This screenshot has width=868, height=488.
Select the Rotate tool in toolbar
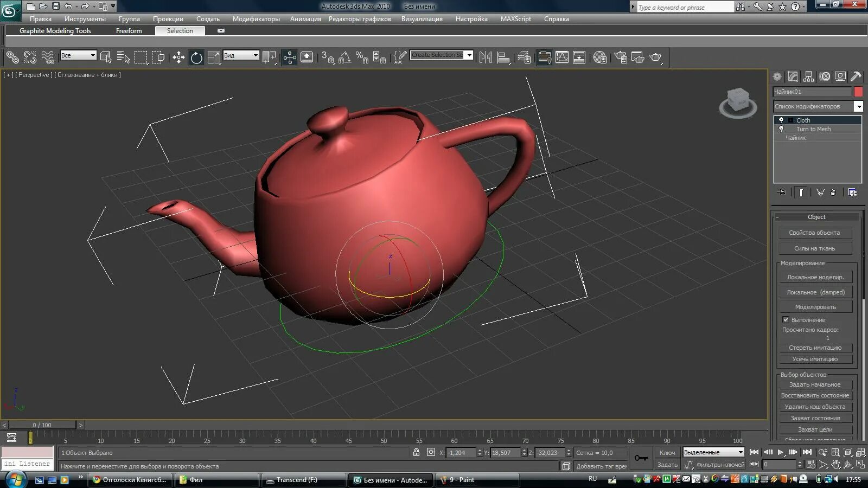coord(196,57)
